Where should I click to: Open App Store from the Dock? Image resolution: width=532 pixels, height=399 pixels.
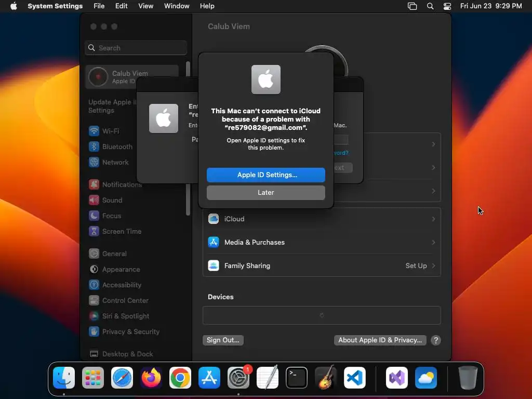coord(209,378)
